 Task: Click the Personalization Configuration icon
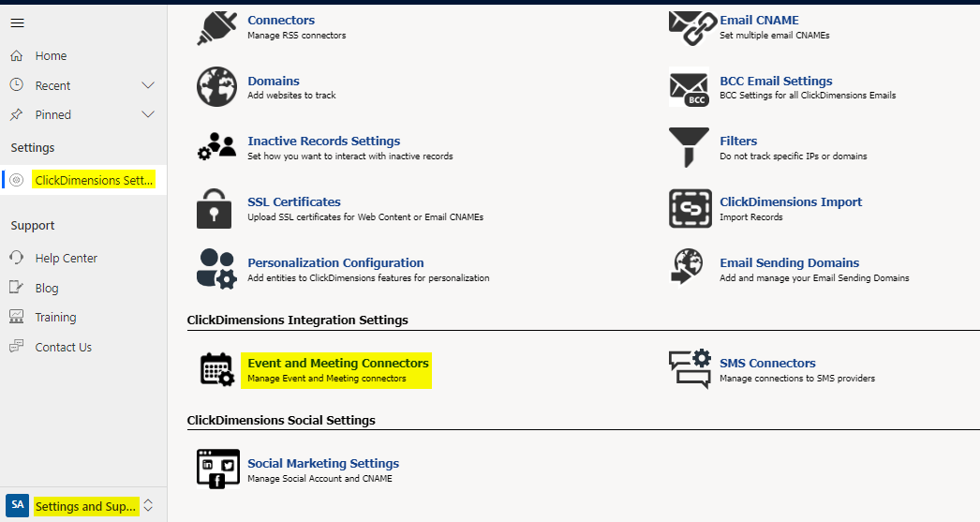click(x=216, y=269)
